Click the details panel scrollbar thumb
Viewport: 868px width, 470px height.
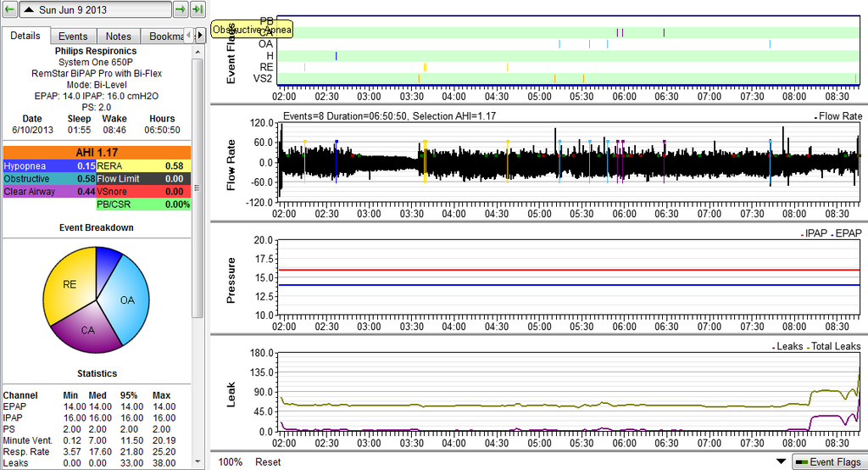tap(197, 187)
